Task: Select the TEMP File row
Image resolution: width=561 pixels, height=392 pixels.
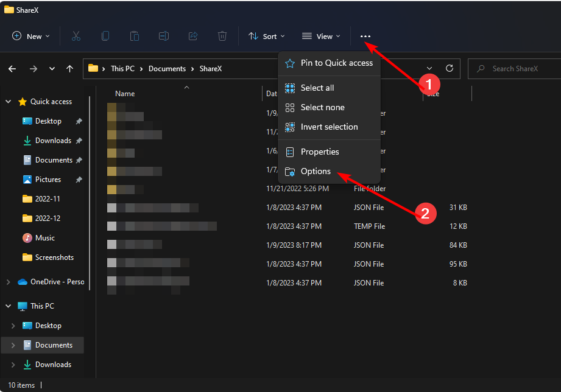Action: coord(288,226)
